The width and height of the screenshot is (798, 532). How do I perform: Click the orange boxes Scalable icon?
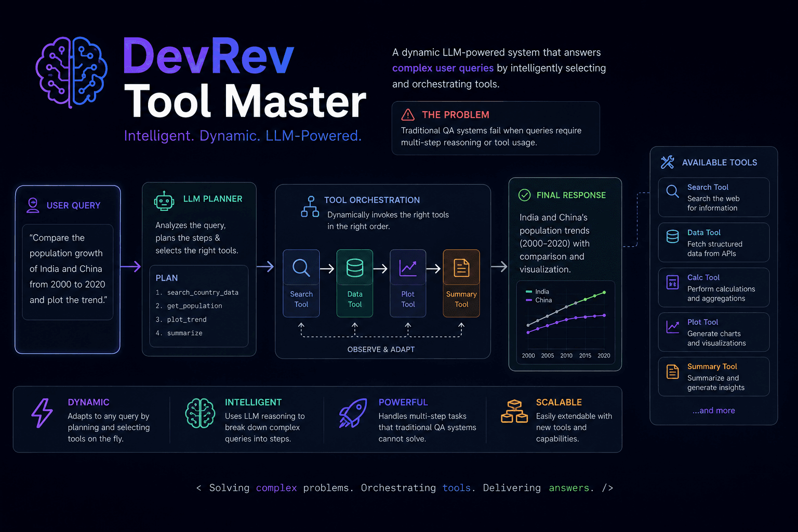[514, 411]
